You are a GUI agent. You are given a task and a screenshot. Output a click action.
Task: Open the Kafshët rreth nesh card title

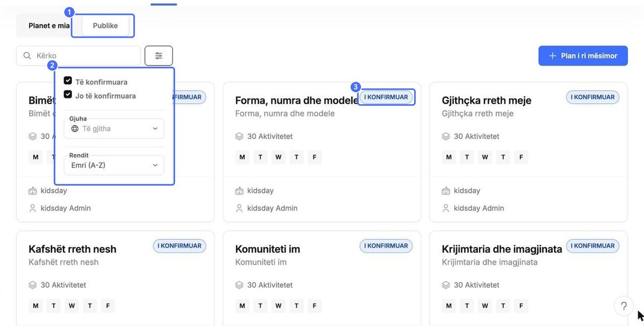[x=72, y=249]
